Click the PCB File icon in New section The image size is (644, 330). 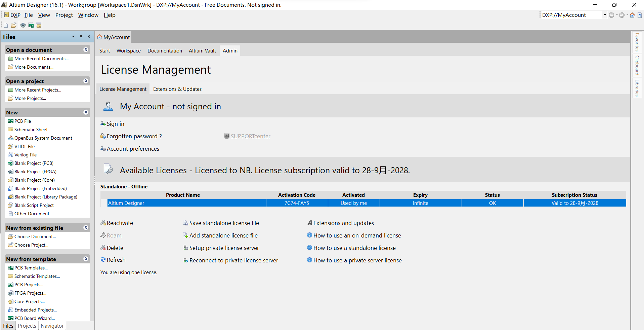click(11, 121)
